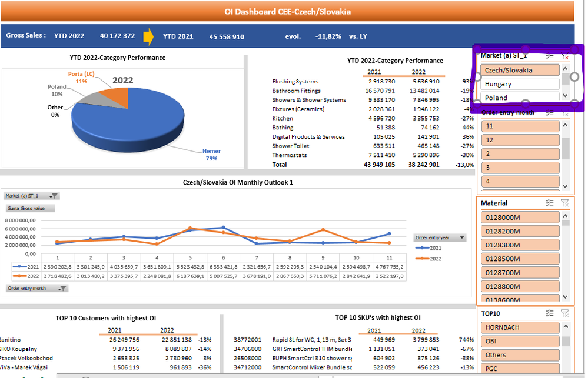
Task: Click the OI Dashboard CEE-Czech/Slovakia title banner
Action: pos(288,12)
